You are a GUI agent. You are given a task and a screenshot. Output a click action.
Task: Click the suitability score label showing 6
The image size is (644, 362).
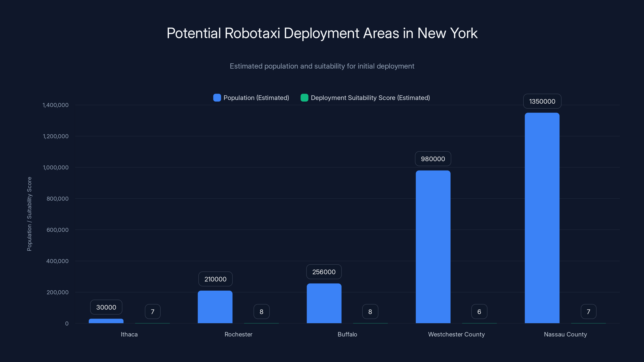pyautogui.click(x=479, y=311)
